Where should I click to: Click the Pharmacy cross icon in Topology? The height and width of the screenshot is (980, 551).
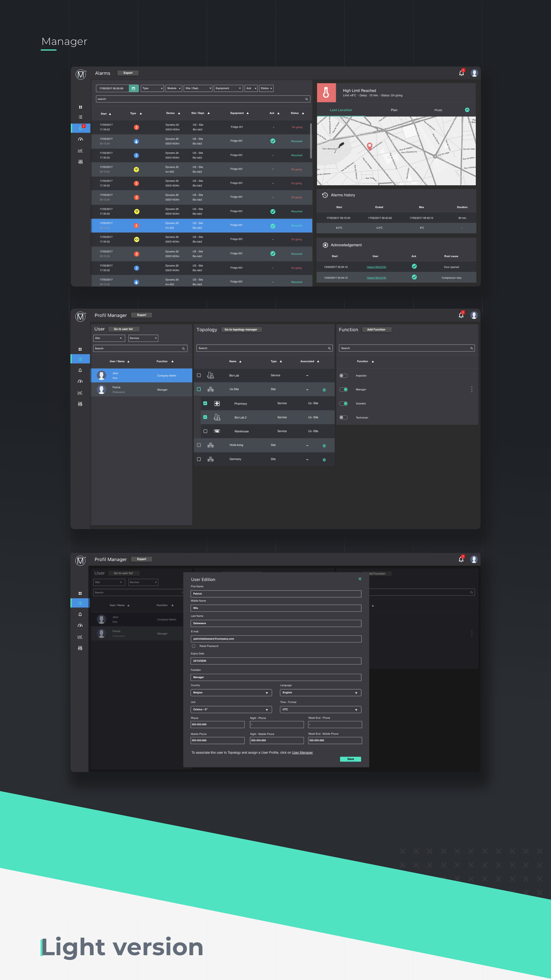[217, 403]
